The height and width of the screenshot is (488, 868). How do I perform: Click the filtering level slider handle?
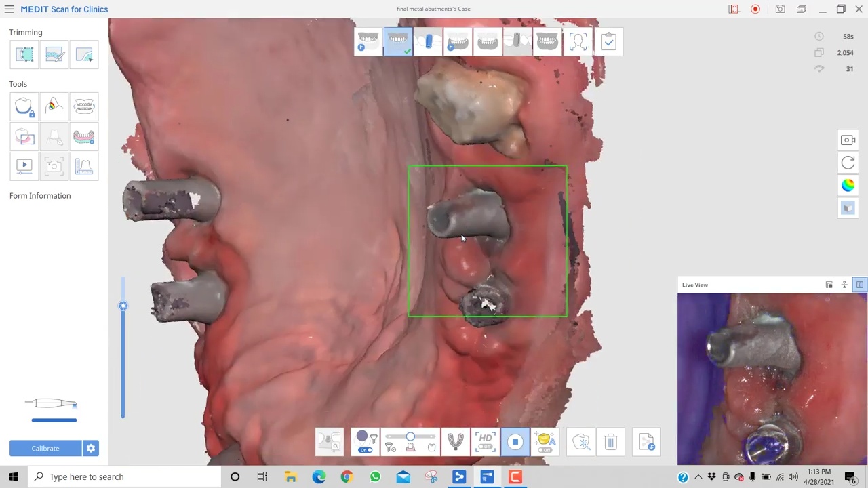410,437
